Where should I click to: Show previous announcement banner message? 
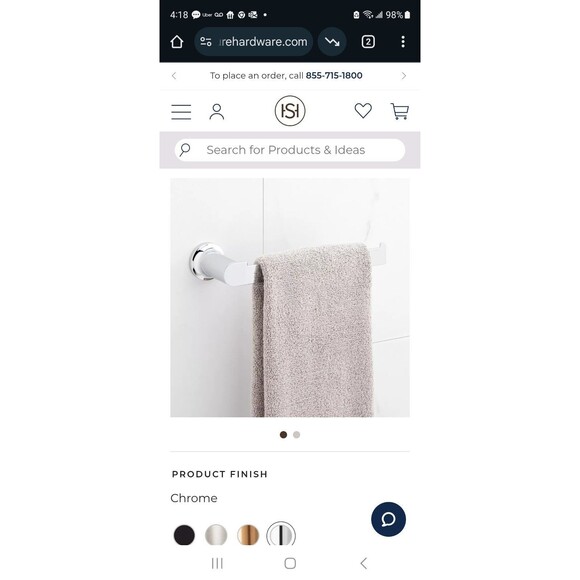click(174, 76)
